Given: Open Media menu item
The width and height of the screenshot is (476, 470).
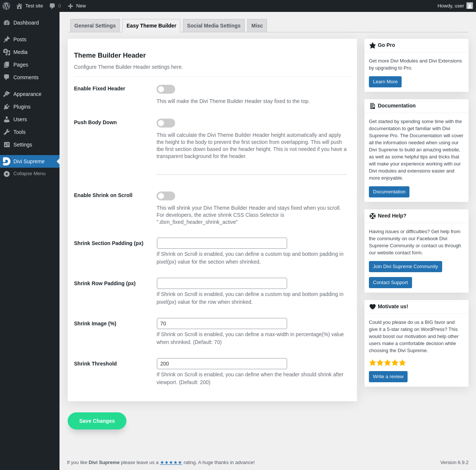Looking at the screenshot, I should [x=30, y=52].
